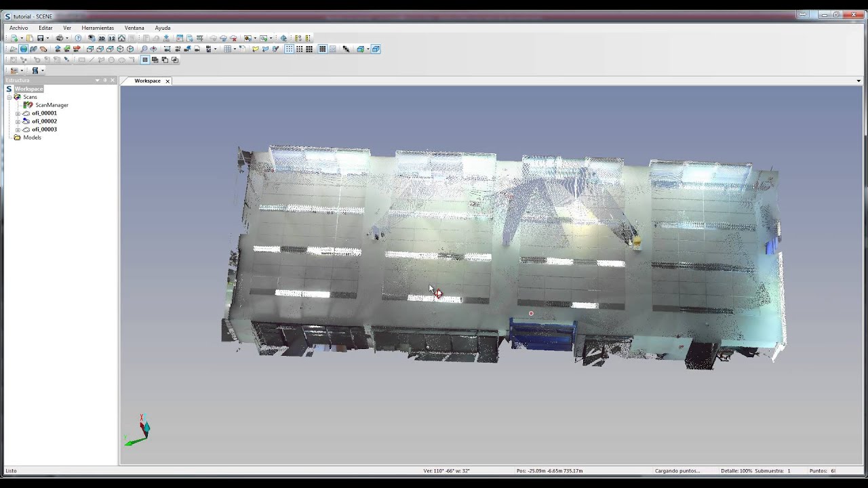The image size is (868, 488).
Task: Toggle the filled square selection mode icon
Action: 145,60
